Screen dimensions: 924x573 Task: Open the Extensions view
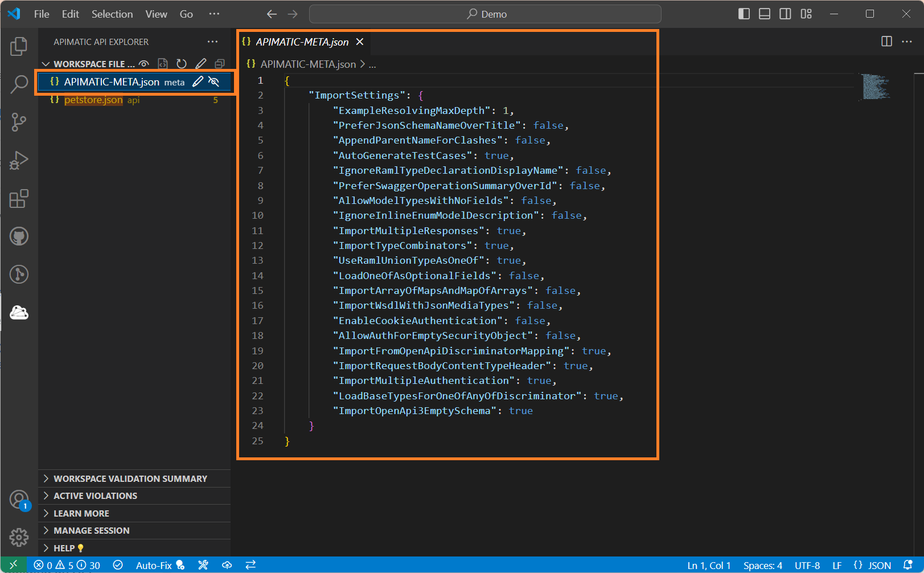pyautogui.click(x=19, y=198)
